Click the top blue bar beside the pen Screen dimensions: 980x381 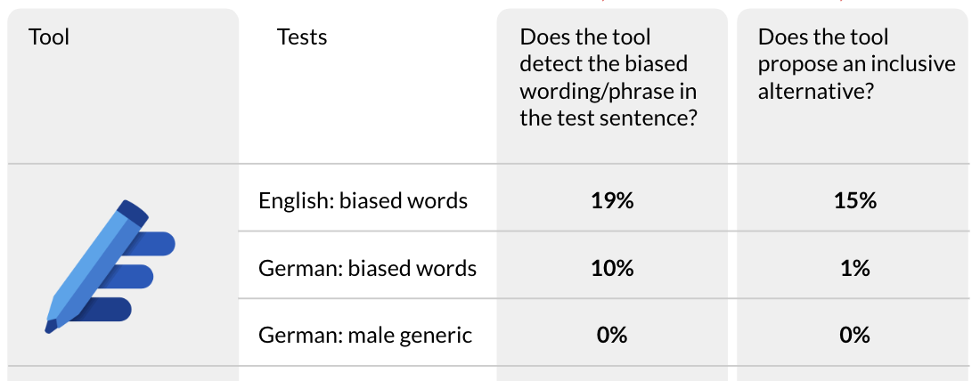click(159, 242)
